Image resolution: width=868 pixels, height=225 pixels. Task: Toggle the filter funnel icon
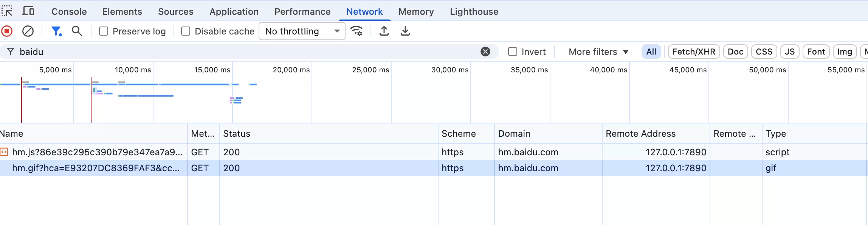click(x=56, y=31)
